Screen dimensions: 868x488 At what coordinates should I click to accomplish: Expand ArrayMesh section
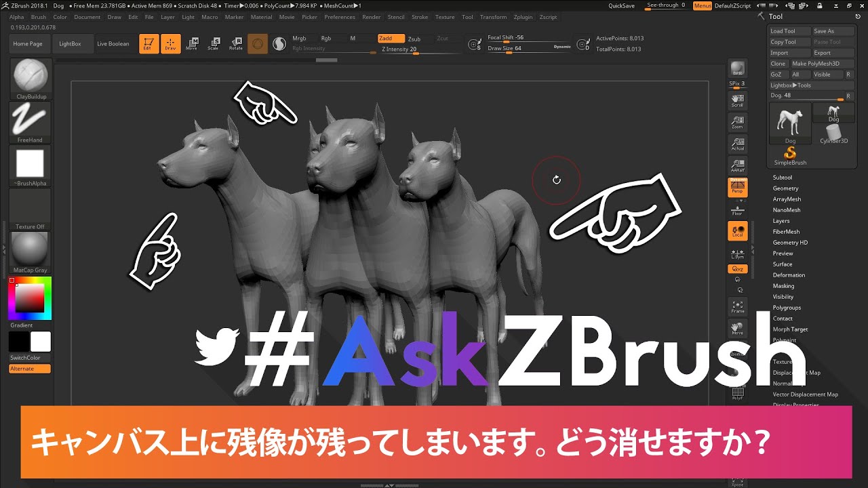click(x=787, y=199)
